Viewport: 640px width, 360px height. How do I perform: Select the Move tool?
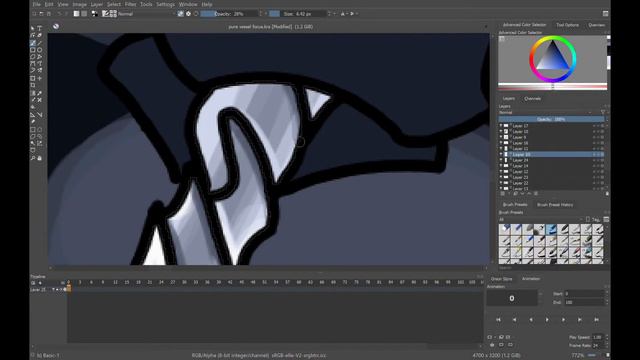coord(40,78)
